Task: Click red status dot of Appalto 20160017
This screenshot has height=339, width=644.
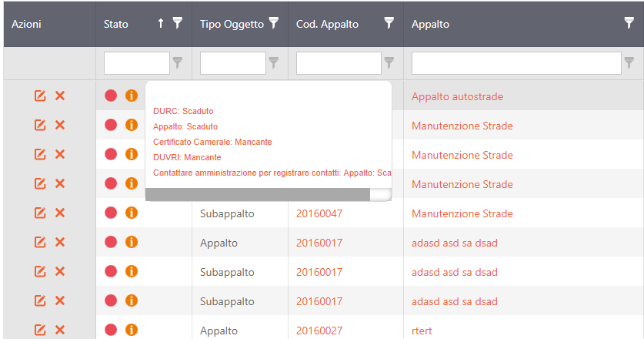Action: (x=111, y=242)
